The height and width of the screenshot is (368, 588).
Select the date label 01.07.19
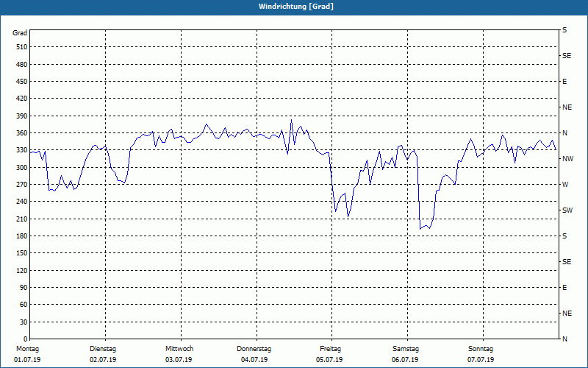coord(27,360)
